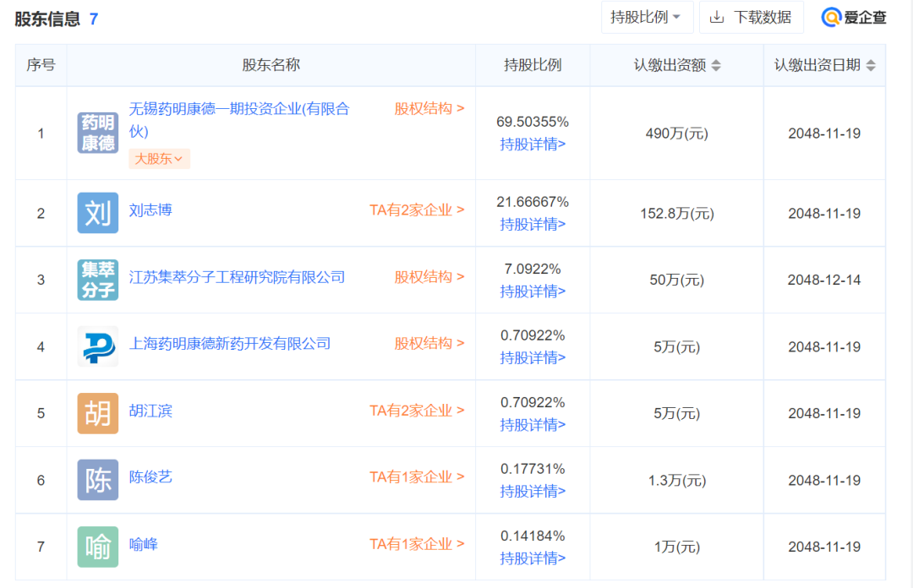Click the 上海药明康德新药开发 logo icon
913x588 pixels.
97,346
